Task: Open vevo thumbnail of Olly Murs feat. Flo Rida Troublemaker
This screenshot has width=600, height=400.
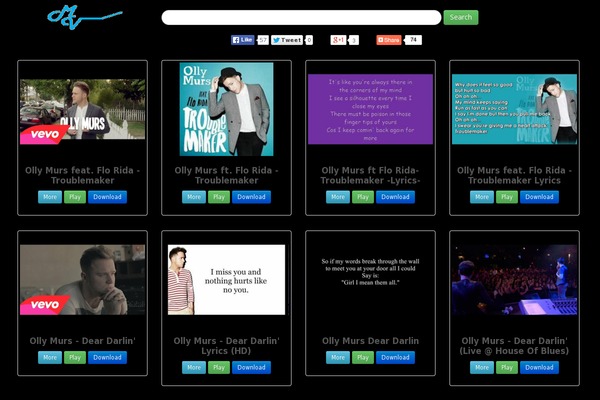Action: coord(82,111)
